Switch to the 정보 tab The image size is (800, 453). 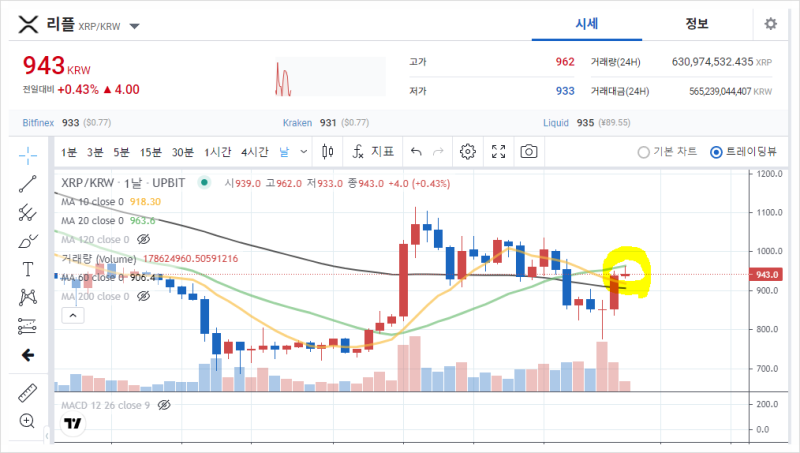click(696, 24)
